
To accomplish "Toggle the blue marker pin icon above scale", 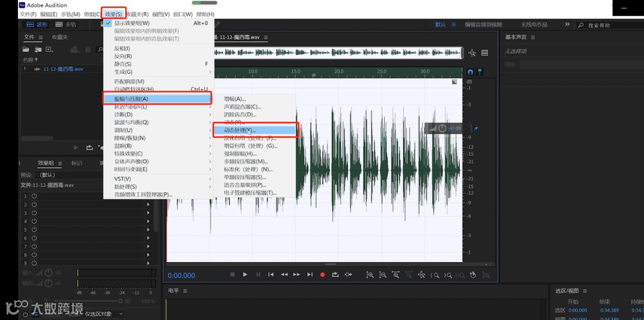I will point(479,72).
